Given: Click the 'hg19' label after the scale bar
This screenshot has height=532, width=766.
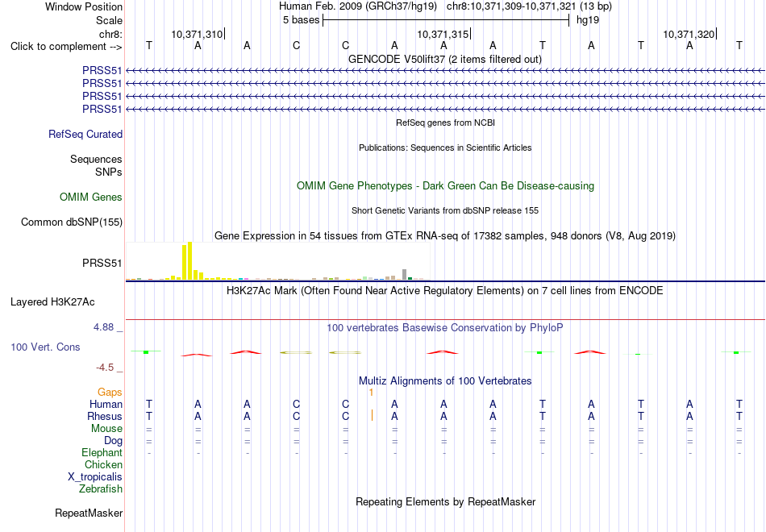Looking at the screenshot, I should coord(588,20).
